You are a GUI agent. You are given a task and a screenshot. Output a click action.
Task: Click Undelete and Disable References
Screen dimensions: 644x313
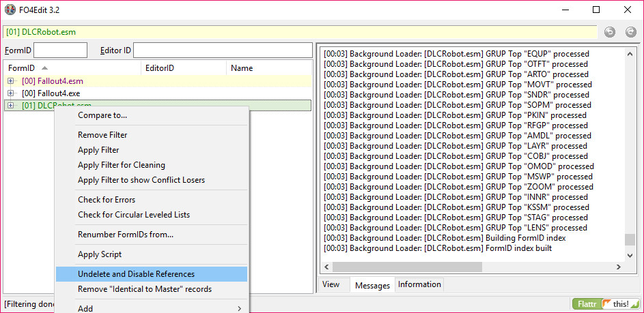click(x=152, y=274)
